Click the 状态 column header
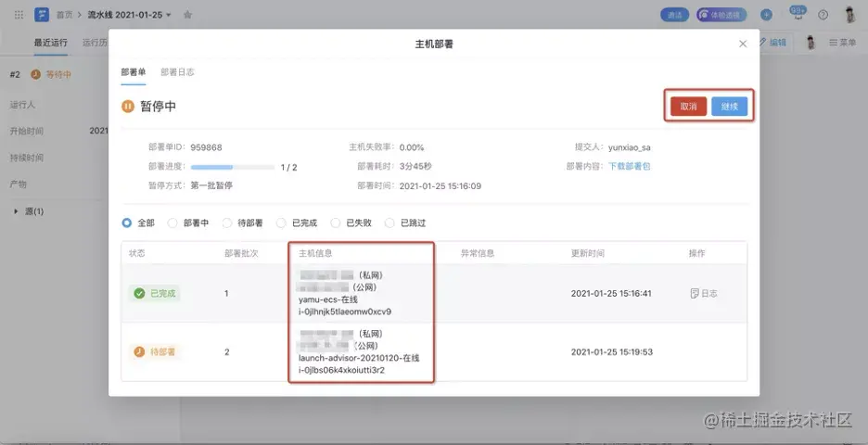The height and width of the screenshot is (445, 868). tap(136, 253)
